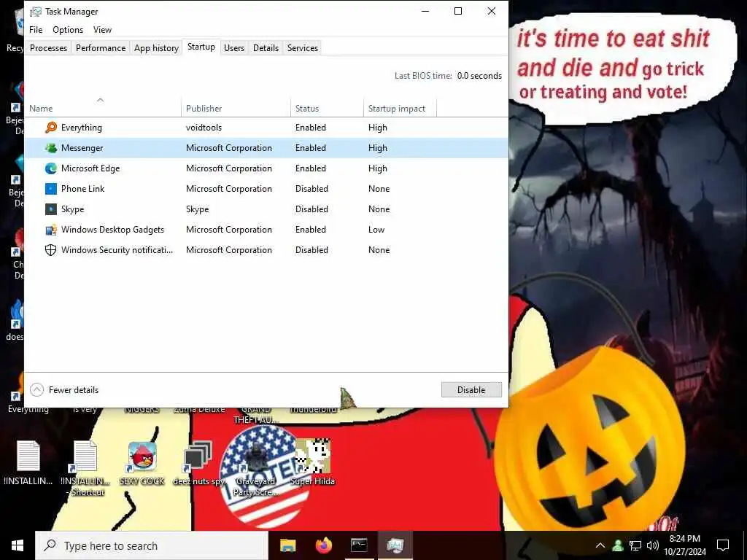Viewport: 747px width, 560px height.
Task: Open the command prompt taskbar icon
Action: tap(359, 545)
